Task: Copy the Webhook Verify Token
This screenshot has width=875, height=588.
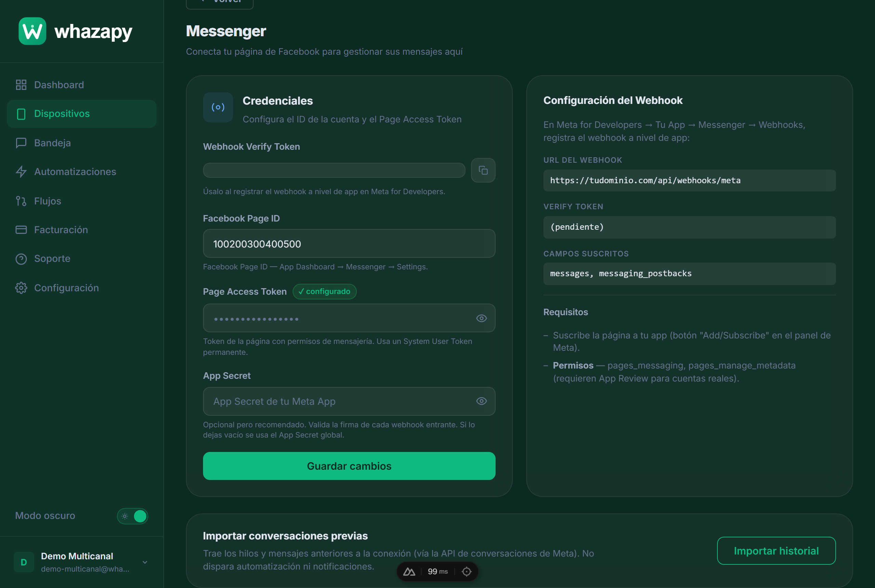Action: pyautogui.click(x=483, y=170)
